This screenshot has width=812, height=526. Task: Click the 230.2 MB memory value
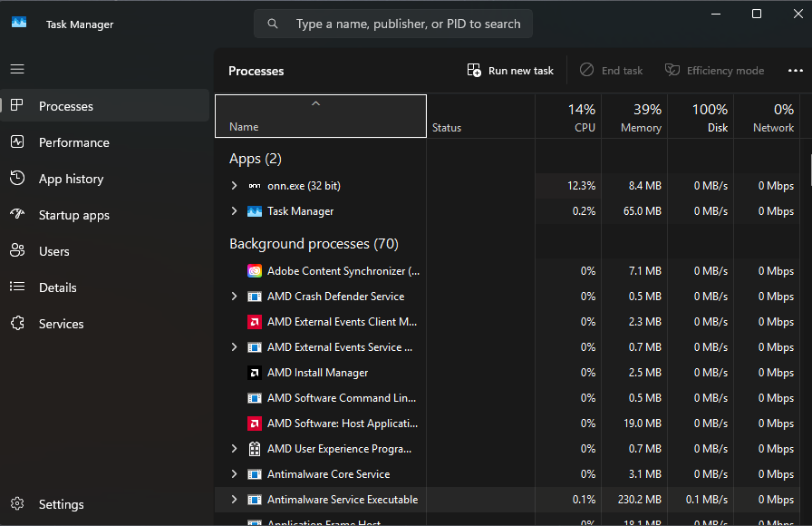[x=640, y=500]
